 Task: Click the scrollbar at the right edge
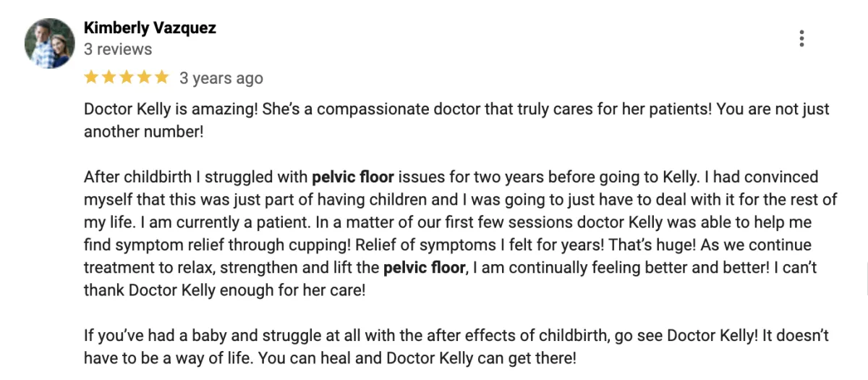[x=866, y=279]
